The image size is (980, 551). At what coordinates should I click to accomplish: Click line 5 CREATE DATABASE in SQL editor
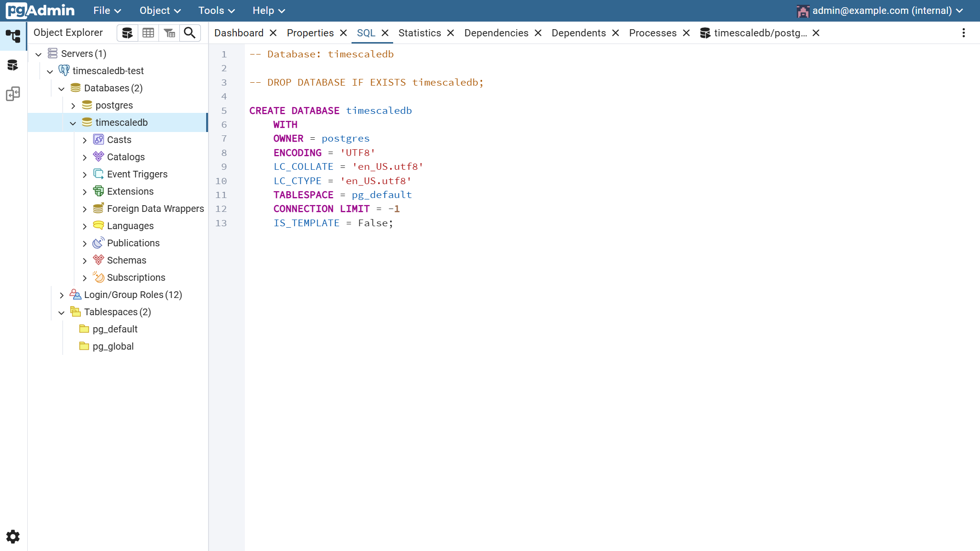coord(294,110)
